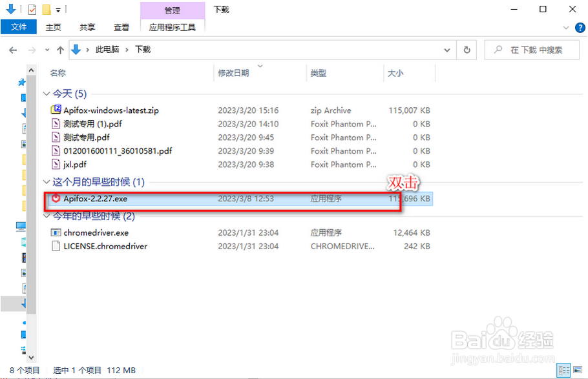Open the address bar history dropdown
This screenshot has height=379, width=588.
tap(447, 50)
